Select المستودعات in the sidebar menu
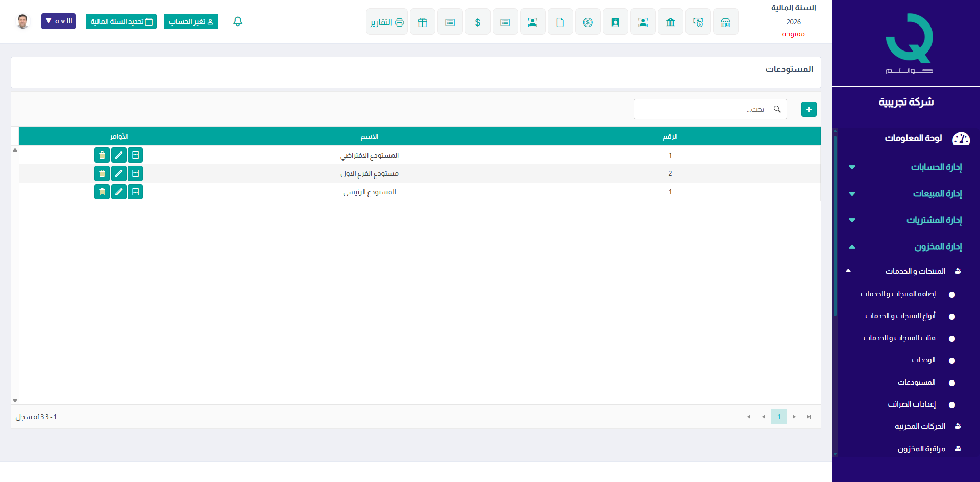The width and height of the screenshot is (980, 482). (x=917, y=383)
